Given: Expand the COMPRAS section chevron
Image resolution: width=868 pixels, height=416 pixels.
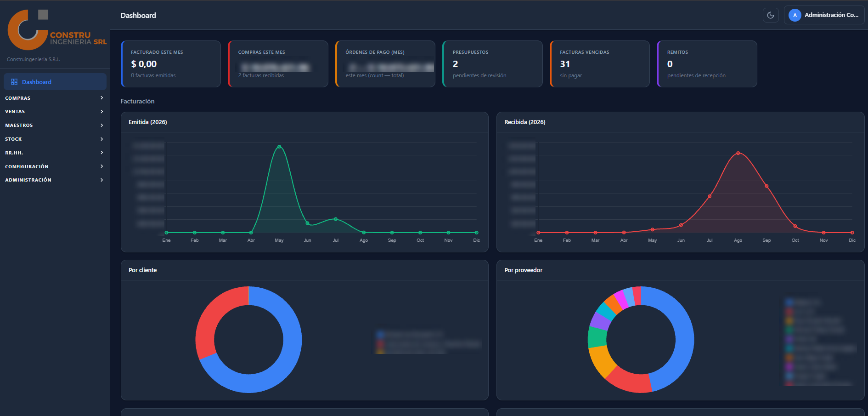Looking at the screenshot, I should [101, 98].
